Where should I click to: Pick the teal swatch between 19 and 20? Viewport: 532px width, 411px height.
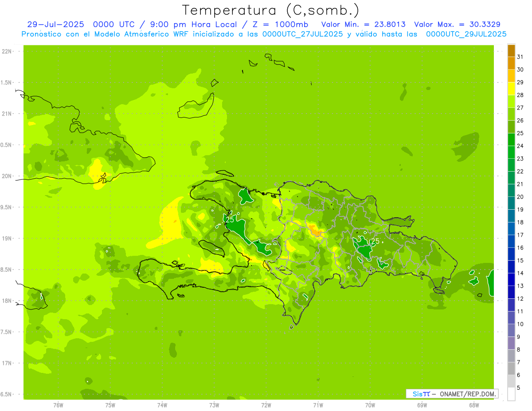(x=511, y=203)
